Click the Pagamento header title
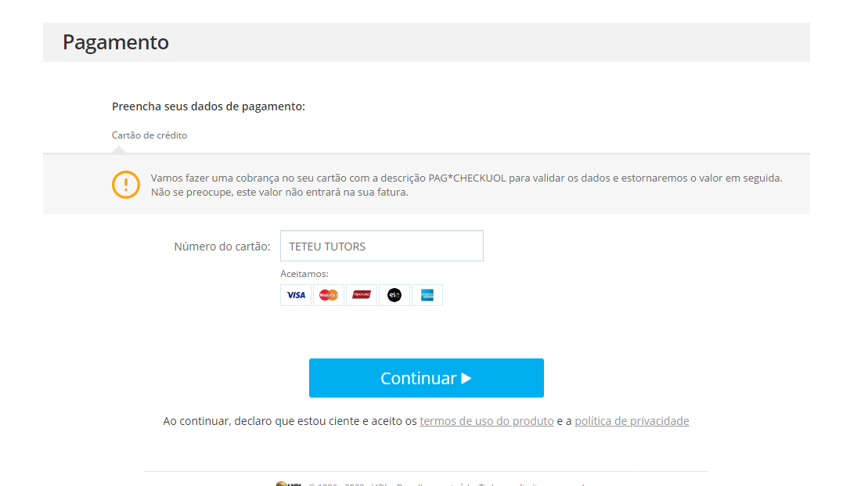868x486 pixels. (116, 42)
